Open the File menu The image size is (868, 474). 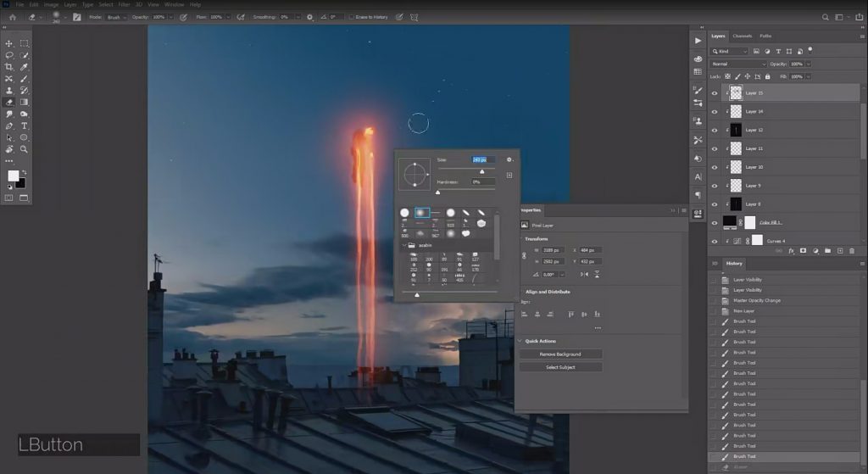click(x=20, y=4)
